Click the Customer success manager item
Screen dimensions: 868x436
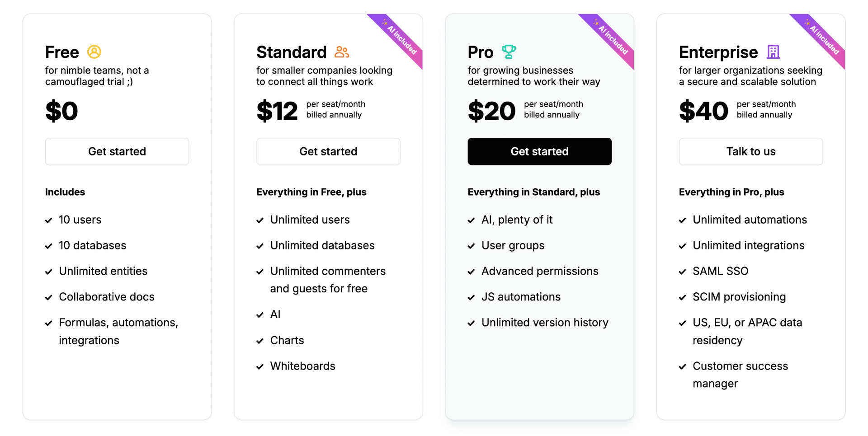pos(740,375)
